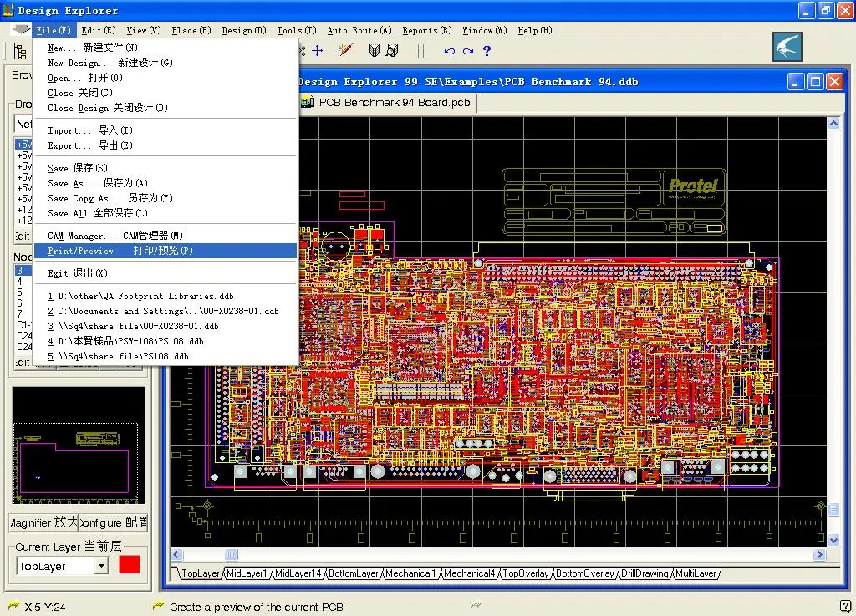Choose Save Copy As menu entry
Screen dimensions: 856x616
tap(165, 198)
